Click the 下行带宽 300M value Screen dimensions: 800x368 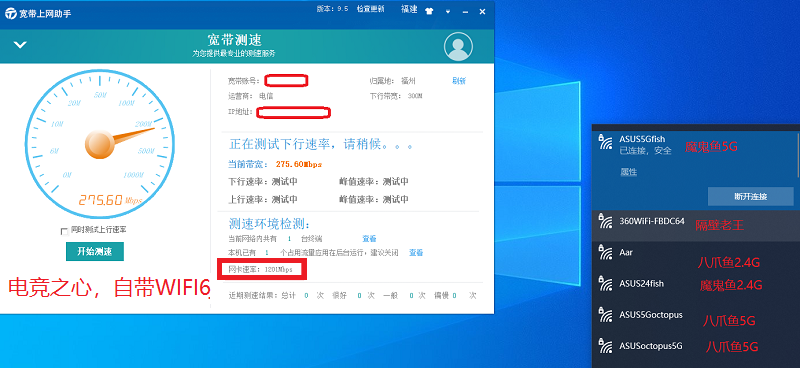415,96
